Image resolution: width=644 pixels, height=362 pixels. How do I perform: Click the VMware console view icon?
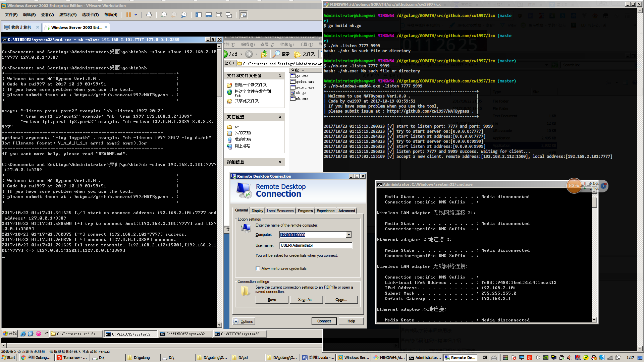[x=244, y=15]
